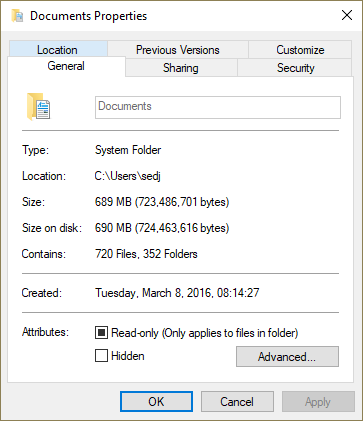Click the greyed-out Apply button
Screen dimensions: 363x421
click(x=318, y=402)
